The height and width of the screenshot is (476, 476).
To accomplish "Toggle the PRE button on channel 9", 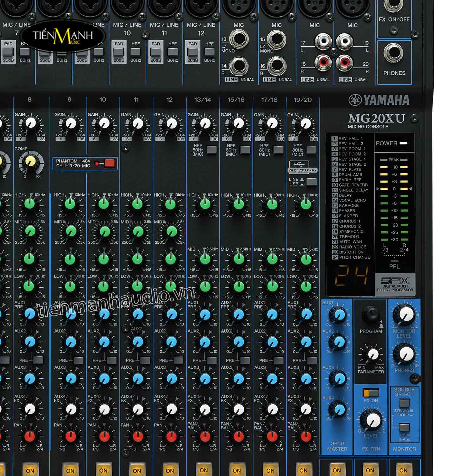I will click(x=78, y=360).
